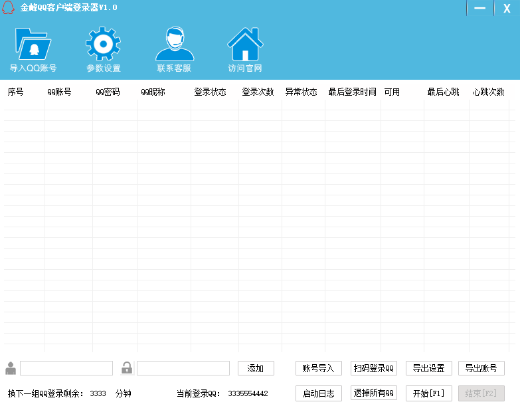Click the 扫码登录QQ button
This screenshot has height=420, width=520.
click(x=374, y=368)
